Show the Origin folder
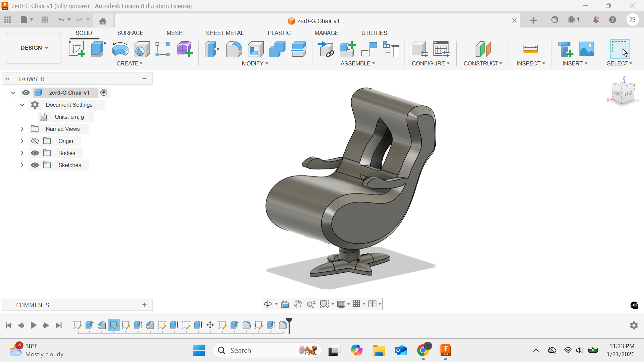Image resolution: width=644 pixels, height=362 pixels. [35, 141]
